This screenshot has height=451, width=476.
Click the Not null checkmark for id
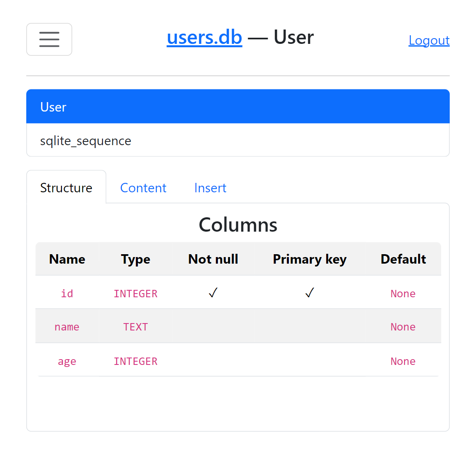213,293
